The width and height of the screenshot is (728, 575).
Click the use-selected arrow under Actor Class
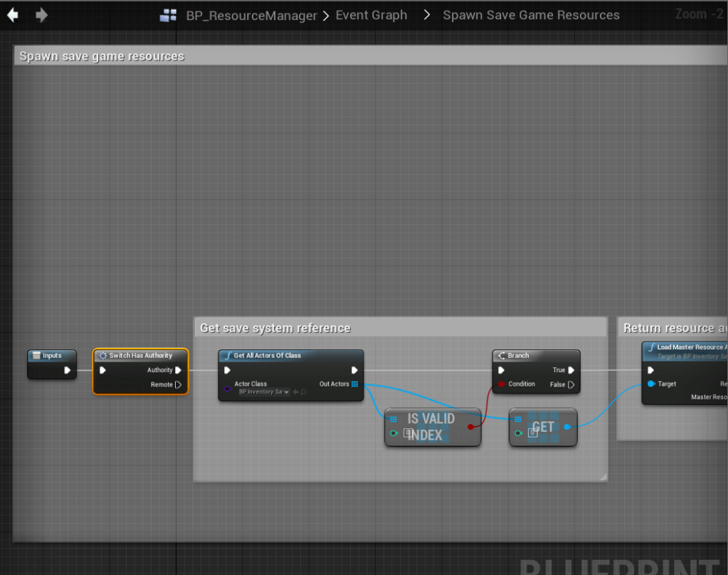click(x=295, y=392)
